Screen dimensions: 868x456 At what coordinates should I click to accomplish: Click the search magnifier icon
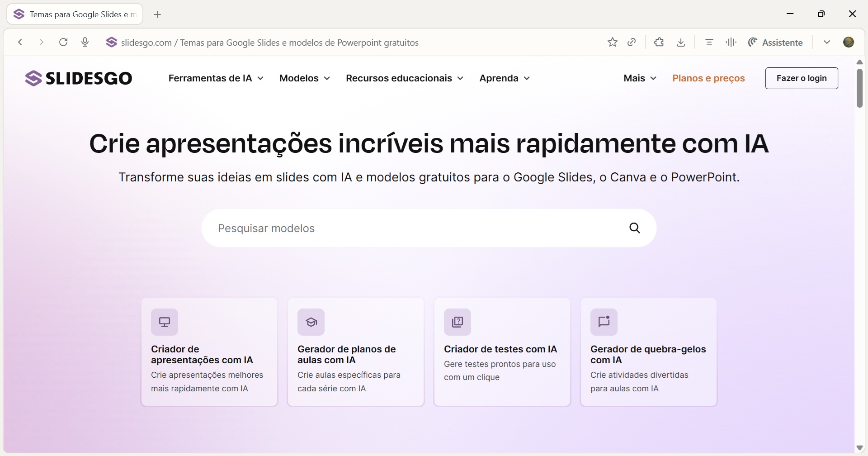(x=635, y=228)
